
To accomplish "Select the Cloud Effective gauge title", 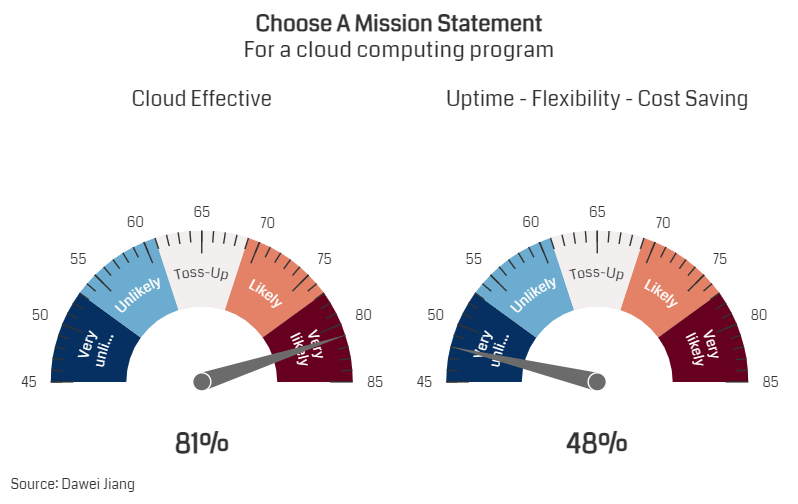I will (x=201, y=99).
